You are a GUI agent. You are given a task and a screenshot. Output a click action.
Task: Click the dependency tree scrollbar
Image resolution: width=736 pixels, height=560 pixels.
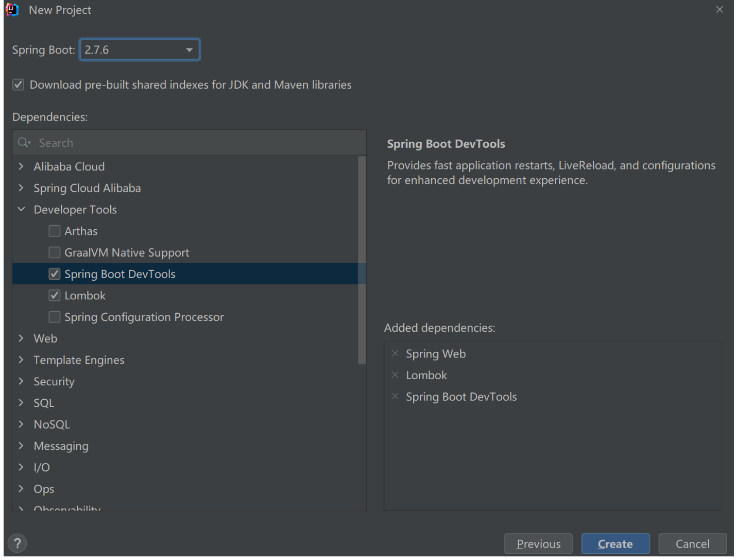pos(362,260)
